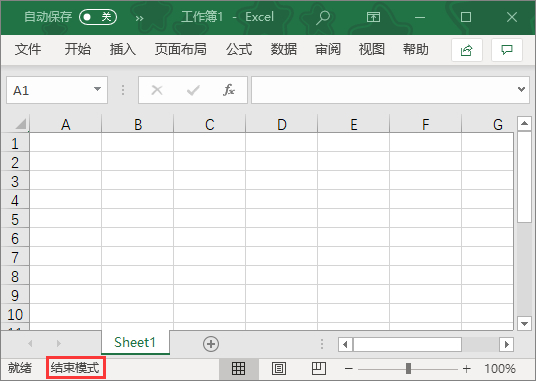Click the Cancel X formula icon
Screen dimensions: 536x381
pyautogui.click(x=157, y=90)
